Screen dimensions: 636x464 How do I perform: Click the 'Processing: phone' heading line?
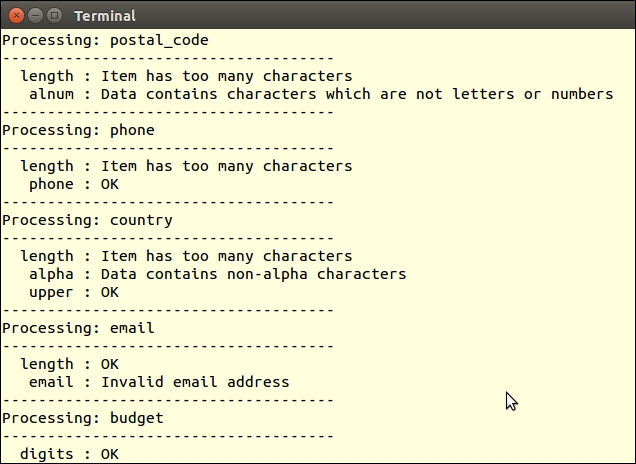point(78,130)
